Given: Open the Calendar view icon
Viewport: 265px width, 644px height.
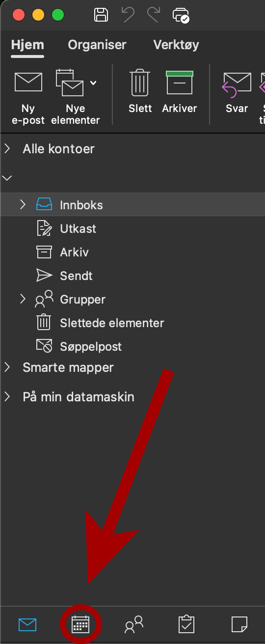Looking at the screenshot, I should point(80,624).
